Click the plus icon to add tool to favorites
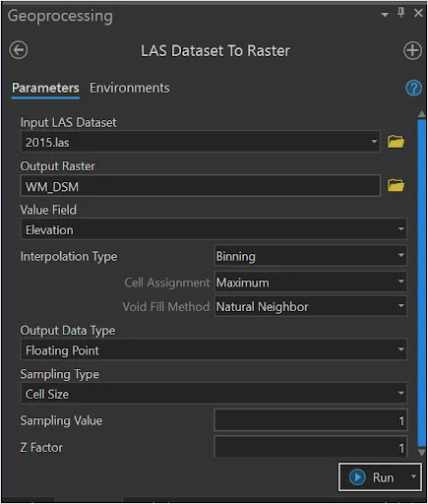Viewport: 428px width, 504px height. (412, 50)
